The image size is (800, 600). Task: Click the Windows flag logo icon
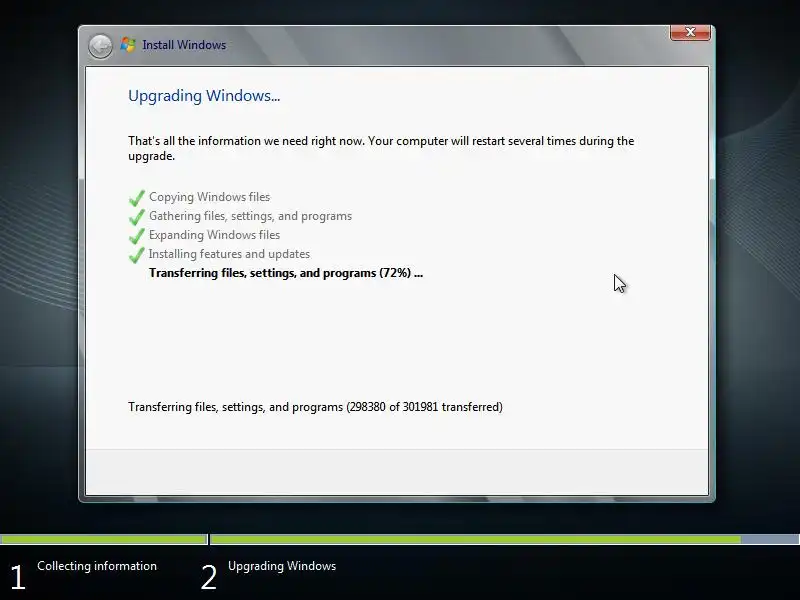(128, 45)
